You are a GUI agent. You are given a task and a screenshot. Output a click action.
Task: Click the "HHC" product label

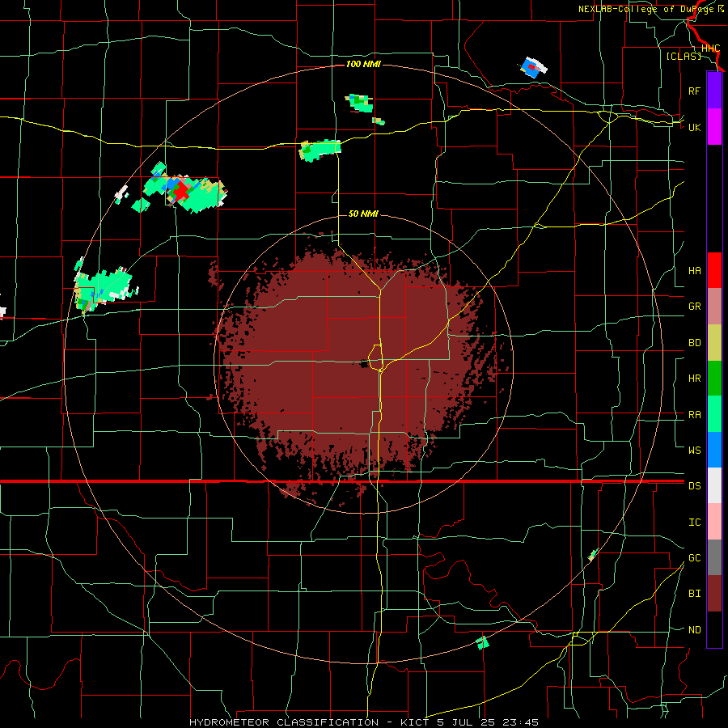tap(710, 49)
